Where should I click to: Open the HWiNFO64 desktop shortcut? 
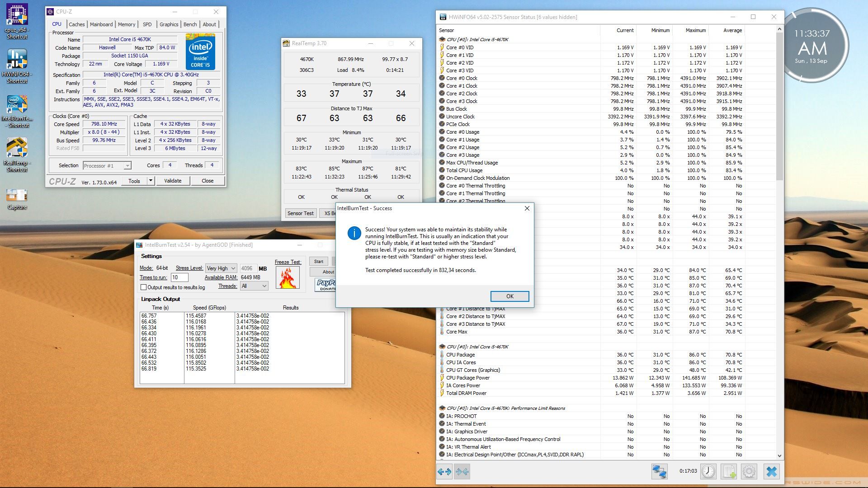pos(17,66)
